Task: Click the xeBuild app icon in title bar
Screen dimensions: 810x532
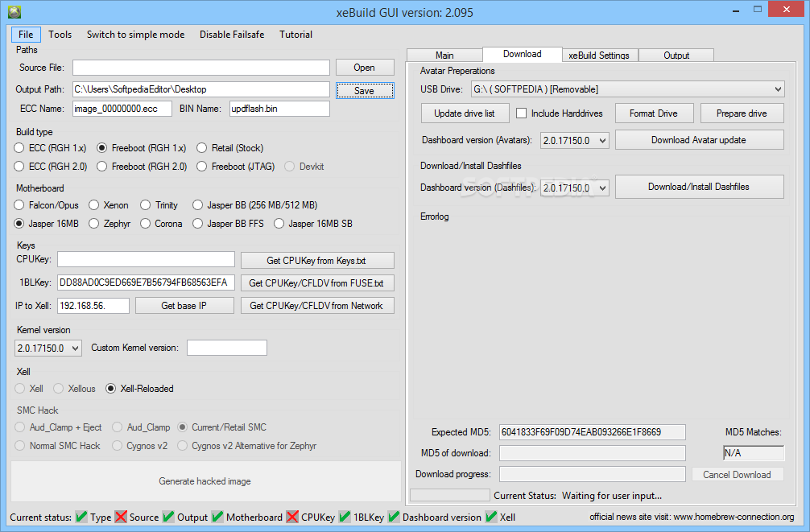Action: point(14,12)
